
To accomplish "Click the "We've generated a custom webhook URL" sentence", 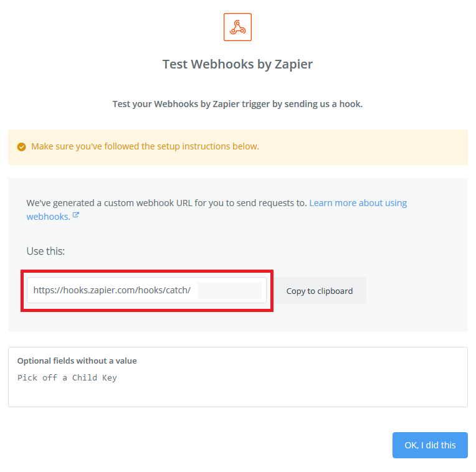I will (166, 202).
